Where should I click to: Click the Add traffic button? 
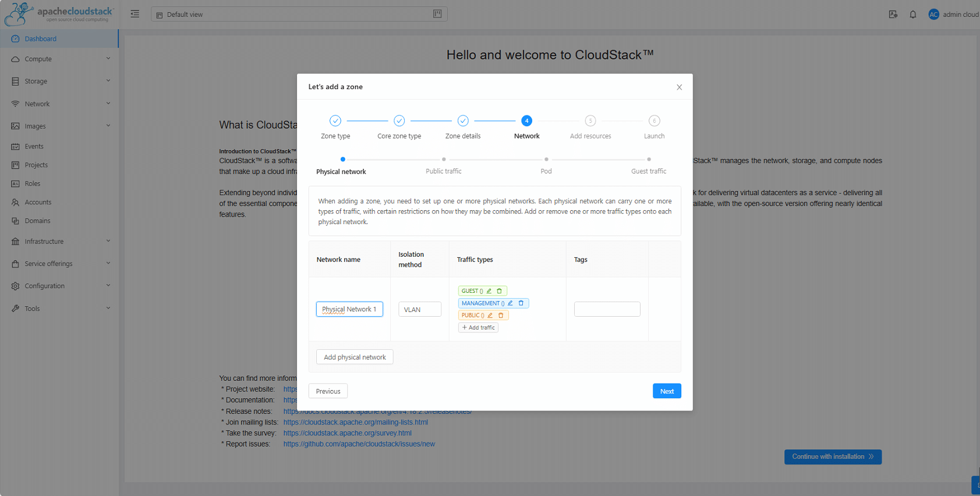(478, 328)
